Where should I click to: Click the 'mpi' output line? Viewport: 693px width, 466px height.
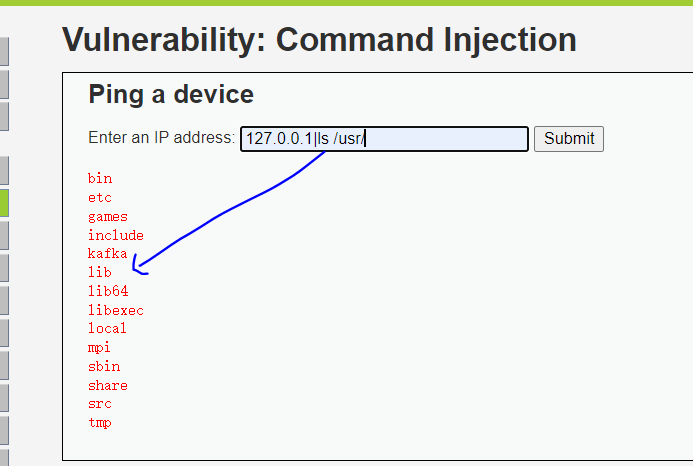click(x=99, y=348)
